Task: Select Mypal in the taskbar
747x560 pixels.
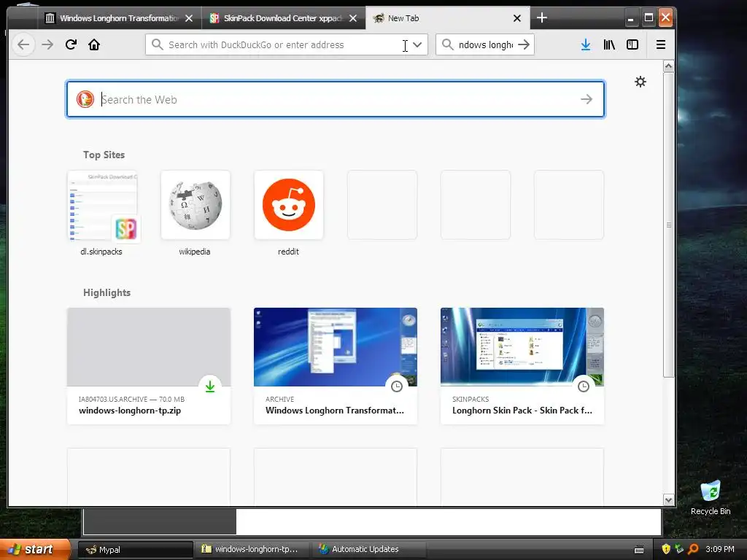Action: tap(135, 550)
